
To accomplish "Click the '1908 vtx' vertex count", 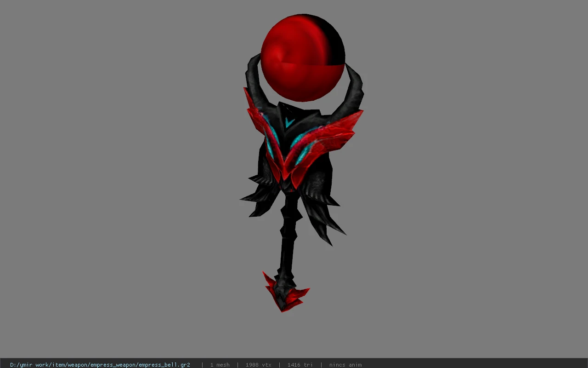I will [258, 365].
